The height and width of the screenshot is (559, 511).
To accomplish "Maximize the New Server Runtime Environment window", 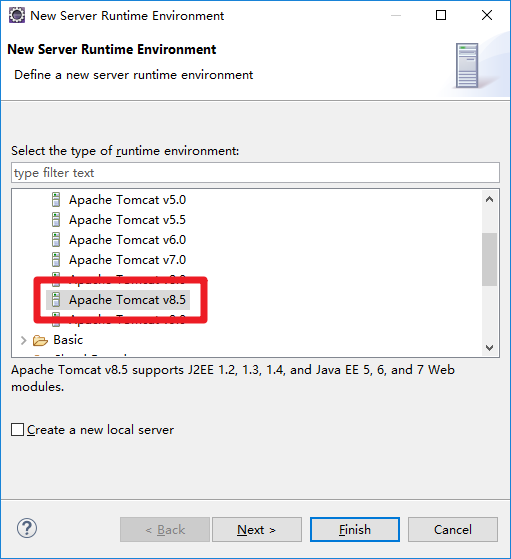I will 441,15.
